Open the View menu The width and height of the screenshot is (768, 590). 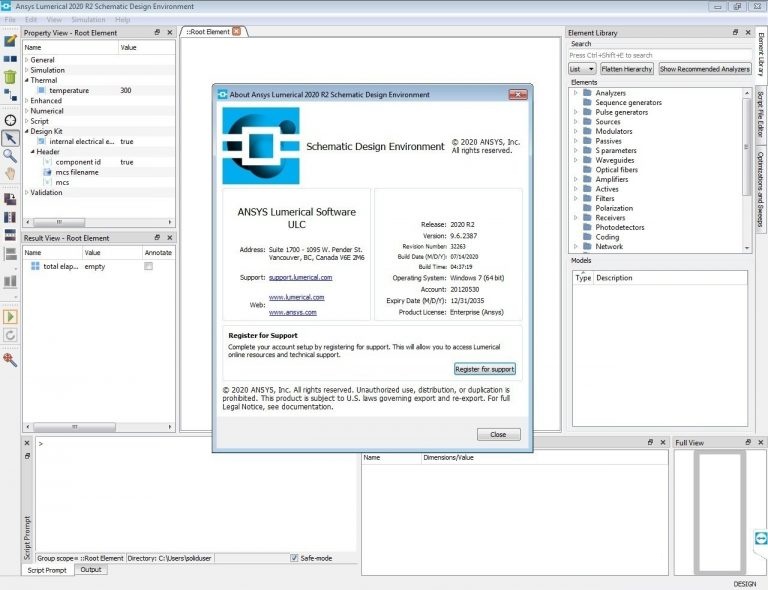point(54,20)
